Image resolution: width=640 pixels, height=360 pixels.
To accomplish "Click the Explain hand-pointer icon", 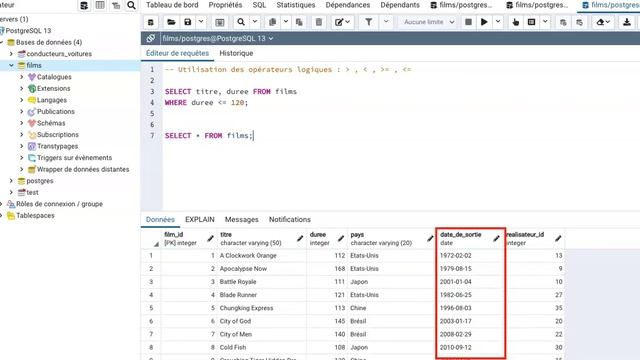I will point(516,22).
